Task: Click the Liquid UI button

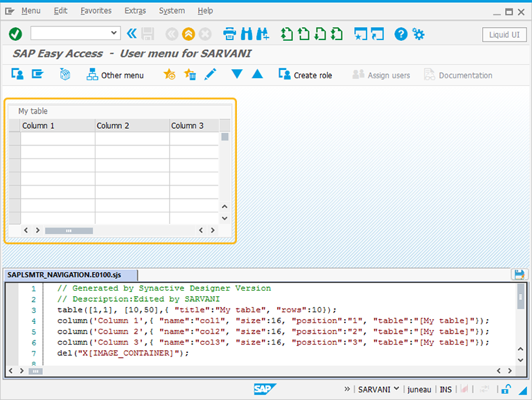Action: (x=504, y=35)
